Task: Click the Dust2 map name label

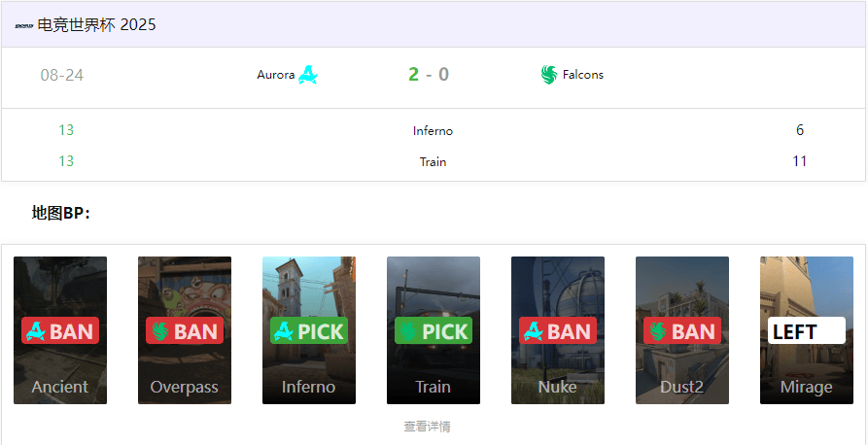Action: [682, 387]
